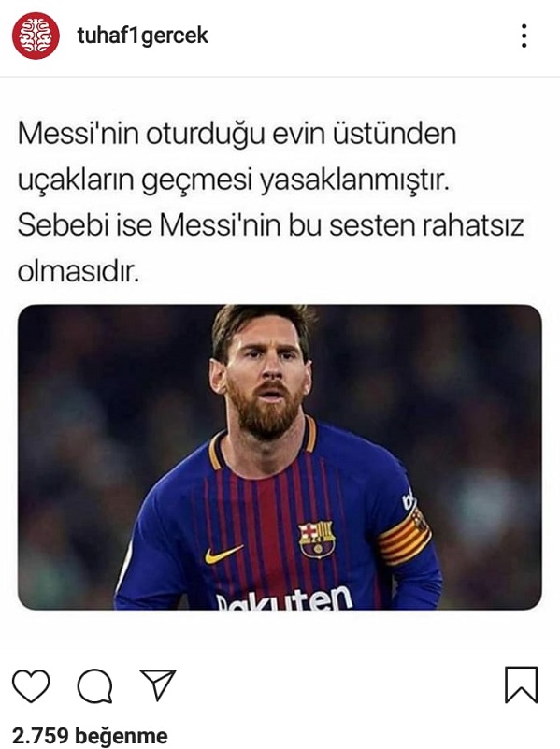Click the yellow Nike swoosh on the jersey
The height and width of the screenshot is (749, 560).
point(223,555)
